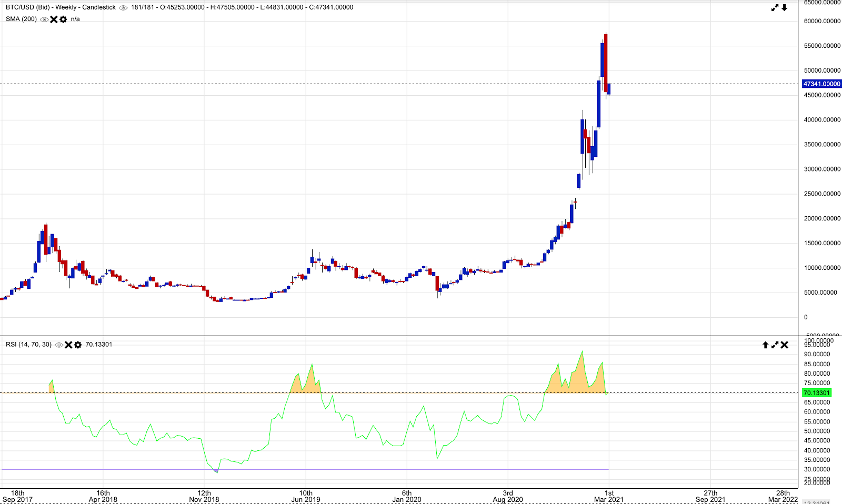The width and height of the screenshot is (842, 504).
Task: Click the 50.00000 RSI axis label
Action: pos(817,431)
